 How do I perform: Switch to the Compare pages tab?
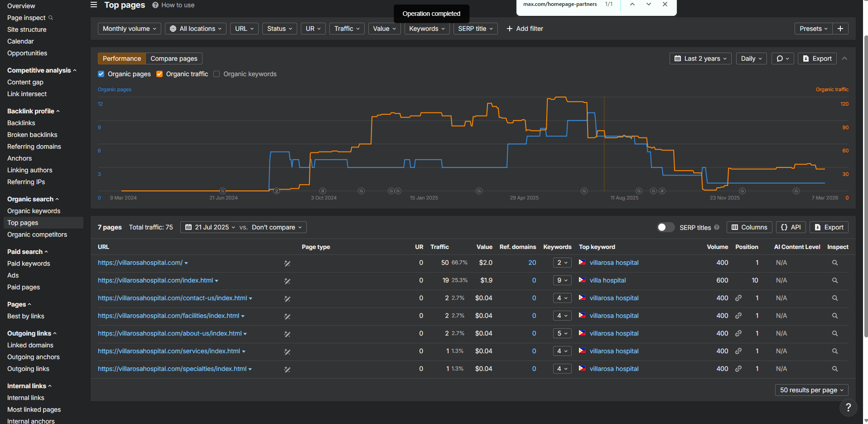coord(174,58)
